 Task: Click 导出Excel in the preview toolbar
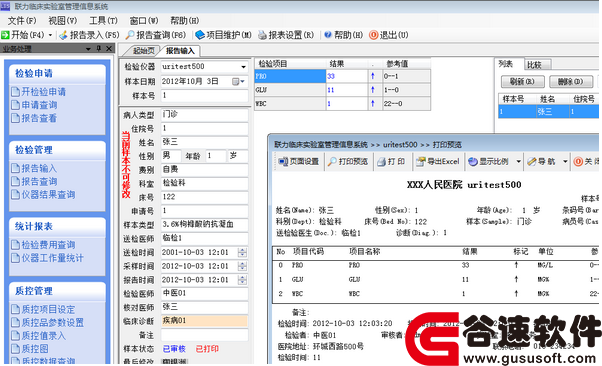(438, 162)
